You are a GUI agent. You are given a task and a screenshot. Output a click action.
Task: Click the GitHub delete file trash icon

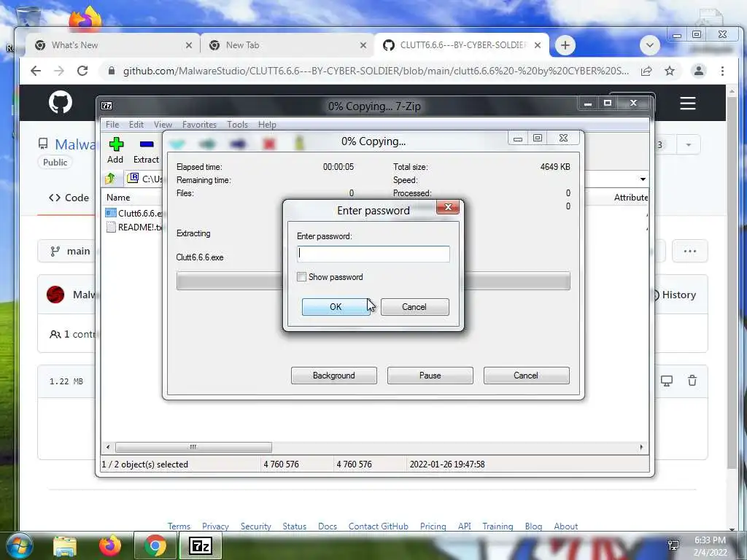click(692, 381)
